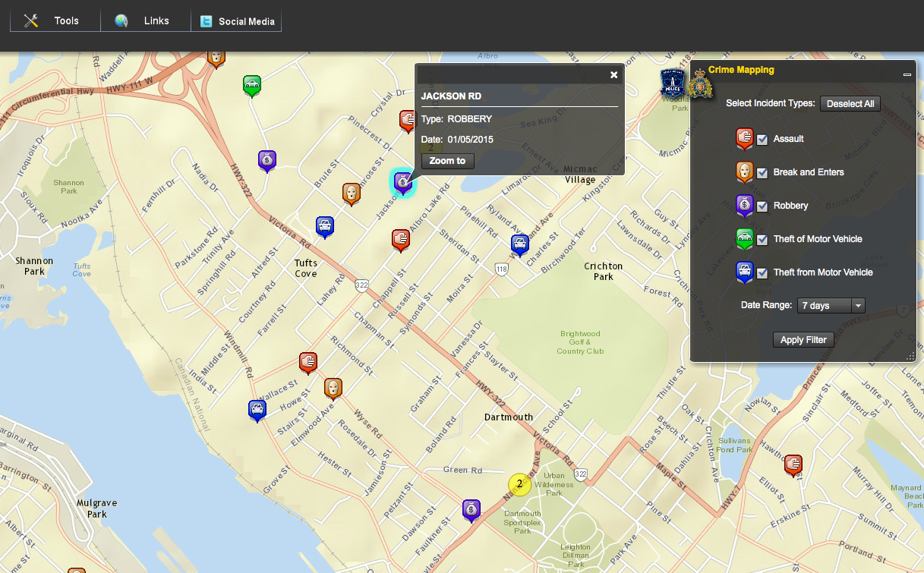The height and width of the screenshot is (573, 924).
Task: Click the robbery marker near Faulkner St
Action: coord(471,509)
